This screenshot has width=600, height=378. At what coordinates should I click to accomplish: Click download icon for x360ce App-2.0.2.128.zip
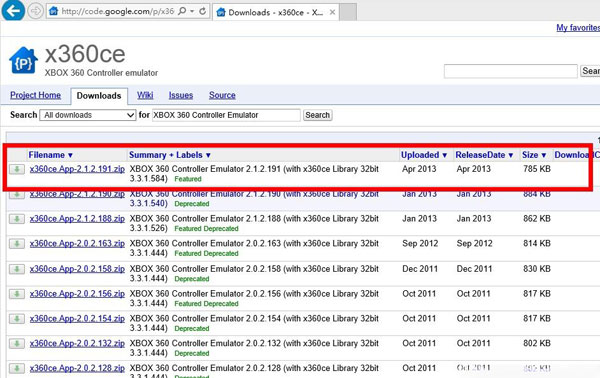[x=17, y=368]
